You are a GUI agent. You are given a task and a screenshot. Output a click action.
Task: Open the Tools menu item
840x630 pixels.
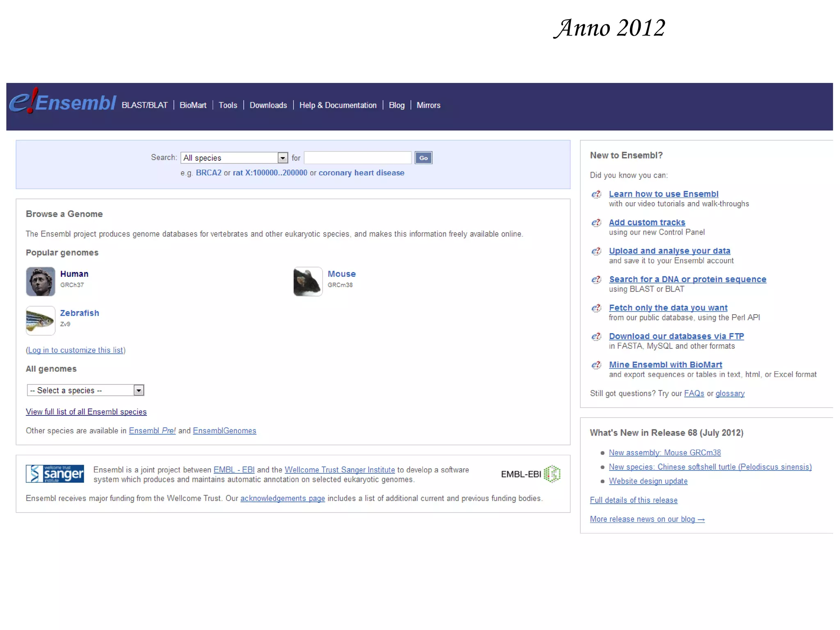coord(228,105)
